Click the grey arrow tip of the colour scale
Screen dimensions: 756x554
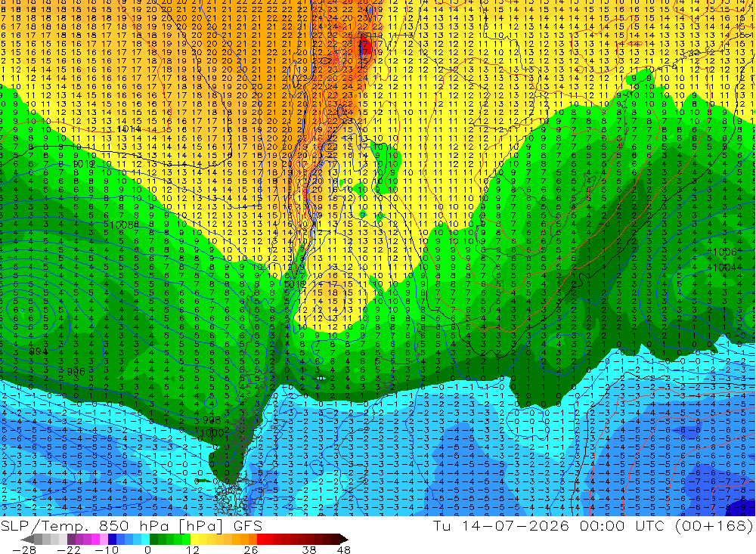[x=28, y=540]
